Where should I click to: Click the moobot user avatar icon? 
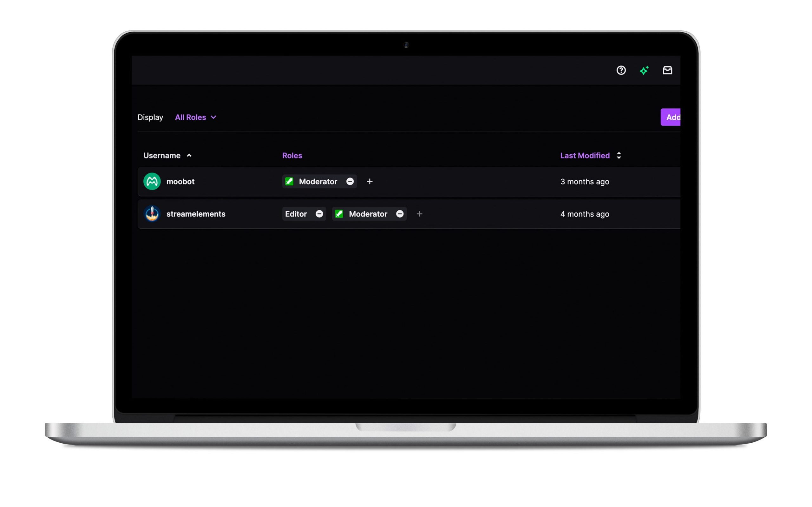[x=151, y=181]
